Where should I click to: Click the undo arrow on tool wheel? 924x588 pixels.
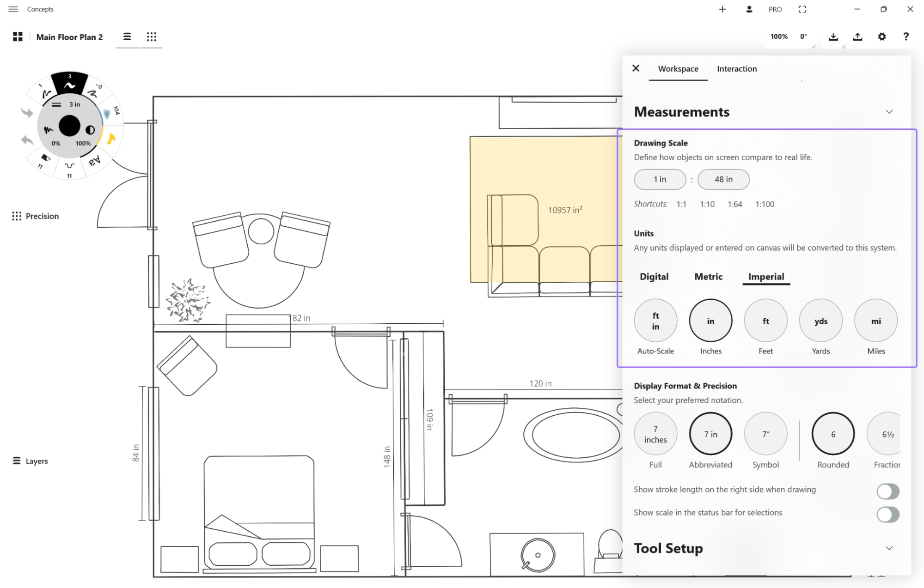[27, 140]
